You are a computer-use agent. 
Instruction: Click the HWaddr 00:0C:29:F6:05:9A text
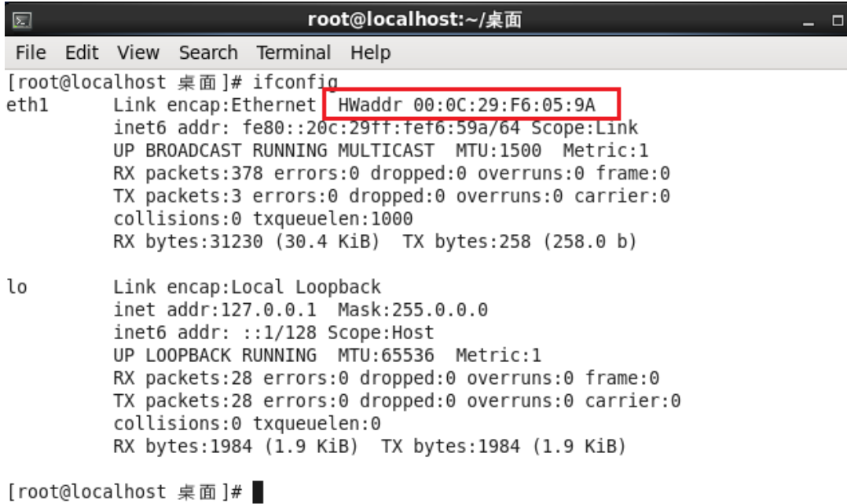tap(467, 104)
